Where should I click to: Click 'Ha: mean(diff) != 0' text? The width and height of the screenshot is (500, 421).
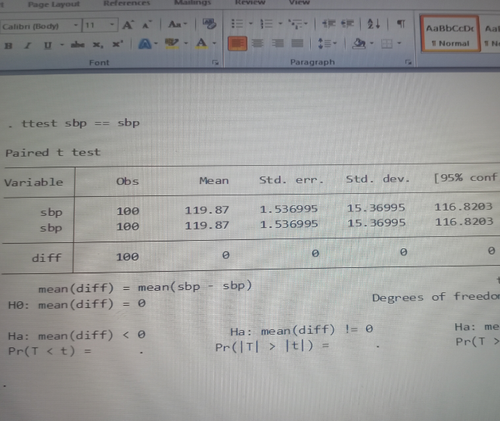coord(302,330)
